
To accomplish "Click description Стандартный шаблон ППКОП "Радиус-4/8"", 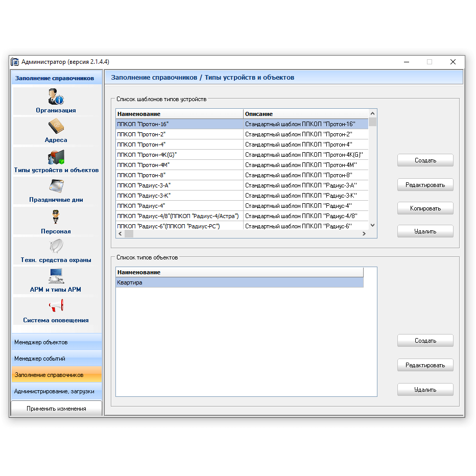I will pyautogui.click(x=301, y=216).
